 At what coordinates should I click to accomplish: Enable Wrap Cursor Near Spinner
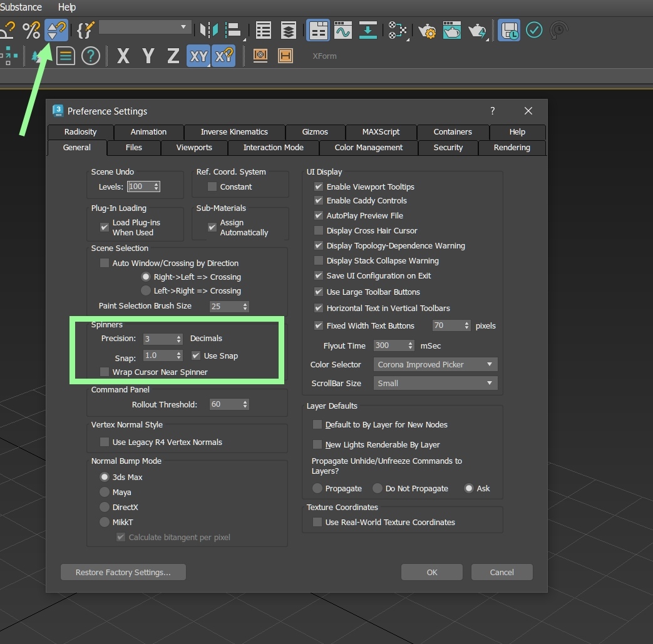pyautogui.click(x=105, y=372)
